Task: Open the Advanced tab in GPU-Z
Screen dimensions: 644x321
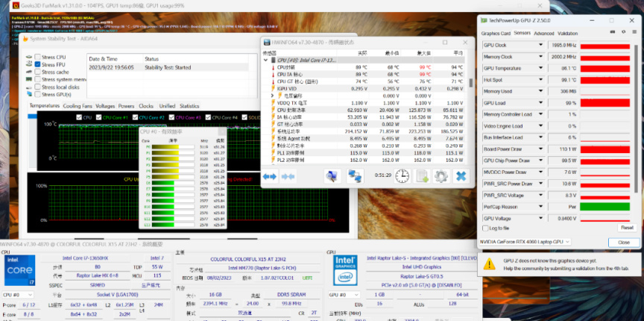Action: coord(543,34)
